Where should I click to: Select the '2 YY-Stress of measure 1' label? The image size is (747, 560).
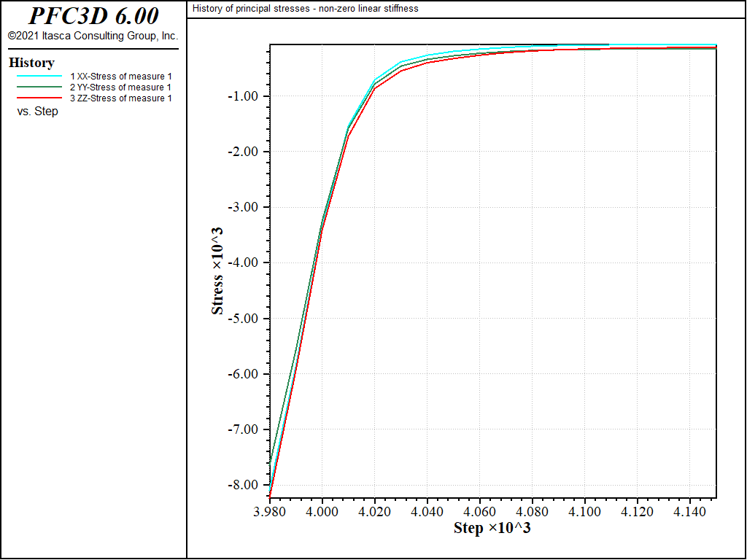click(x=120, y=87)
